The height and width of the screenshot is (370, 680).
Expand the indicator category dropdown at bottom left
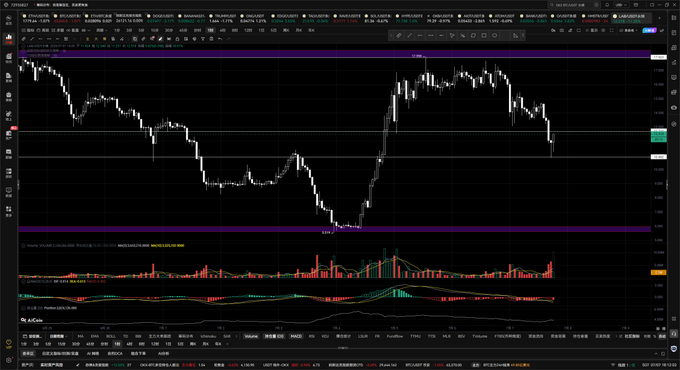58,336
